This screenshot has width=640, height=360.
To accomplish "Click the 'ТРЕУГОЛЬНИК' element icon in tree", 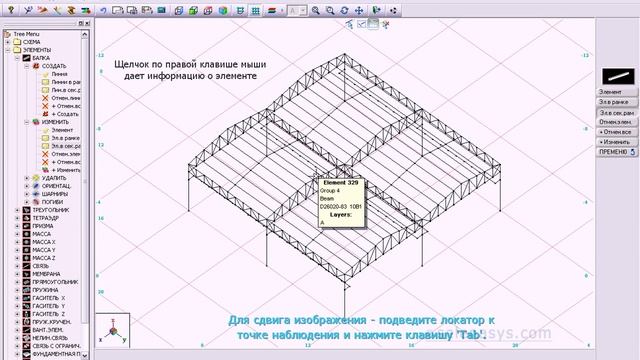I will (x=27, y=210).
